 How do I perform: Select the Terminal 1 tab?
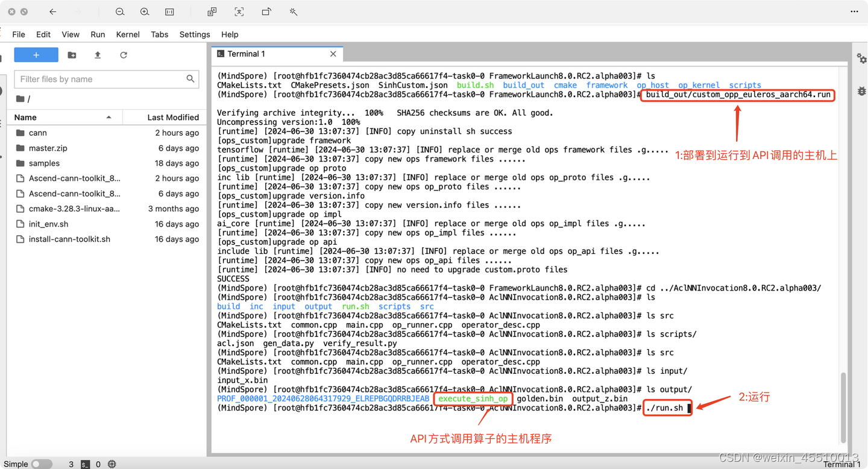click(x=277, y=54)
